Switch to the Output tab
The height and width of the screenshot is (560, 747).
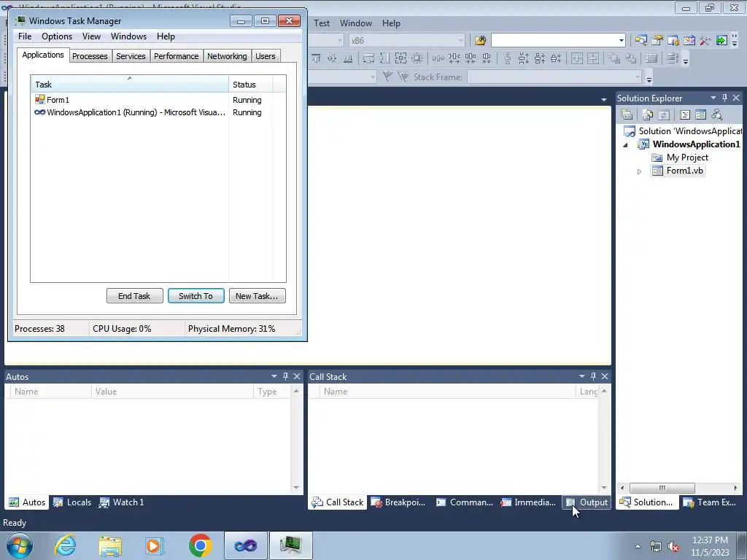click(x=587, y=502)
